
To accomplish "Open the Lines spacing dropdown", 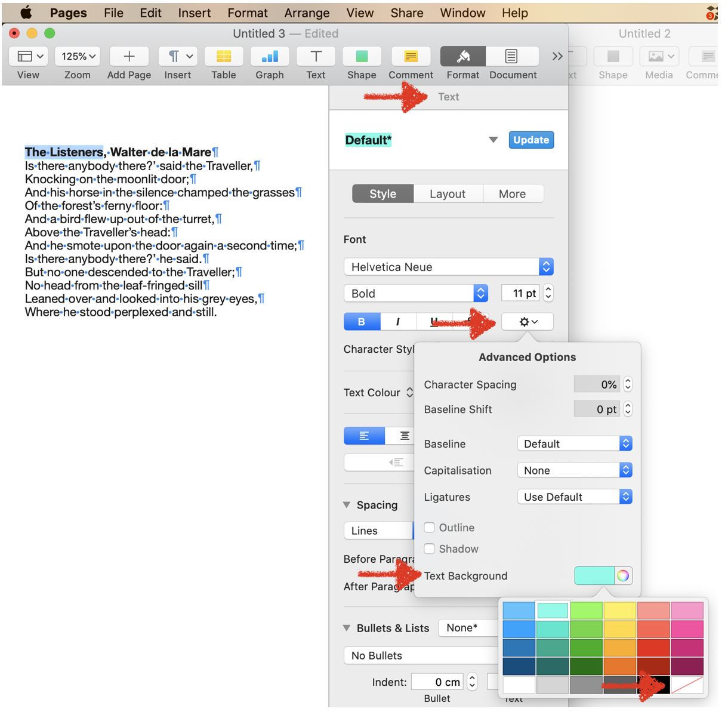I will coord(379,531).
